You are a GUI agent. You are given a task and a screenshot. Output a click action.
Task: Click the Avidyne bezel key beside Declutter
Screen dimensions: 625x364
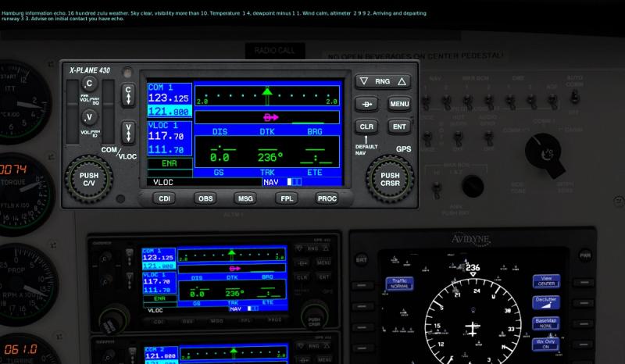(x=584, y=304)
